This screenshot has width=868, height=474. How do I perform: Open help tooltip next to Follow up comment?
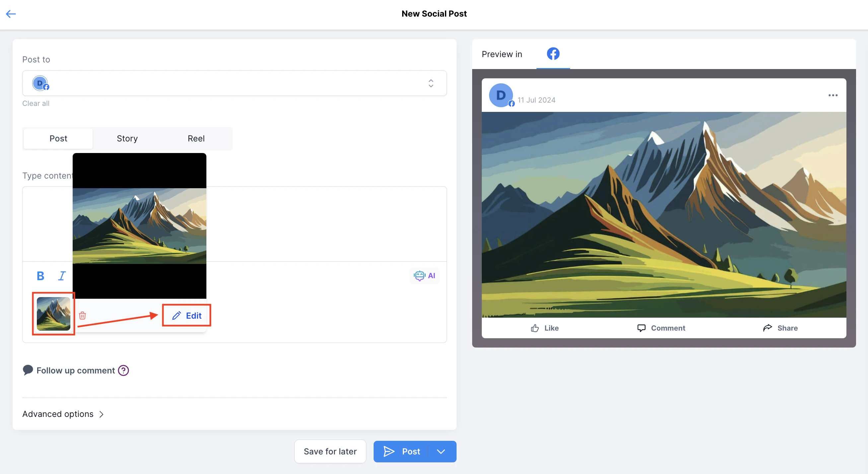(x=123, y=370)
